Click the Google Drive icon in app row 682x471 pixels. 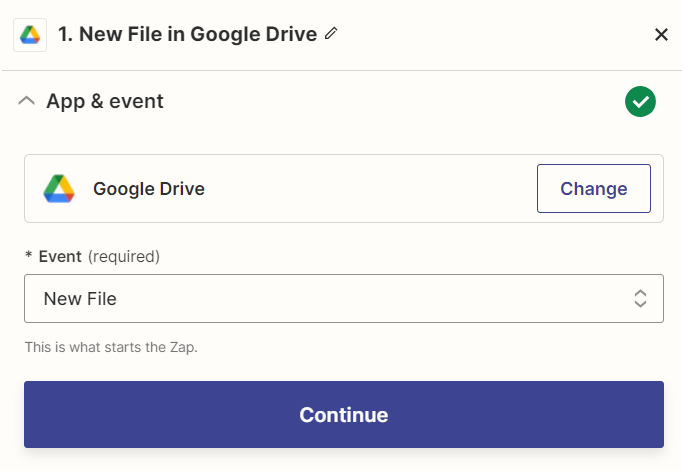click(x=59, y=189)
